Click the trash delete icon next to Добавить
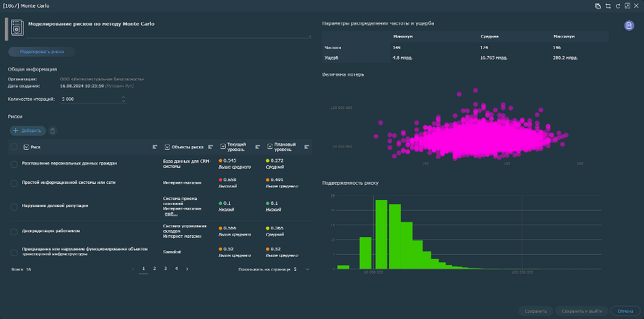644x319 pixels. pyautogui.click(x=53, y=130)
